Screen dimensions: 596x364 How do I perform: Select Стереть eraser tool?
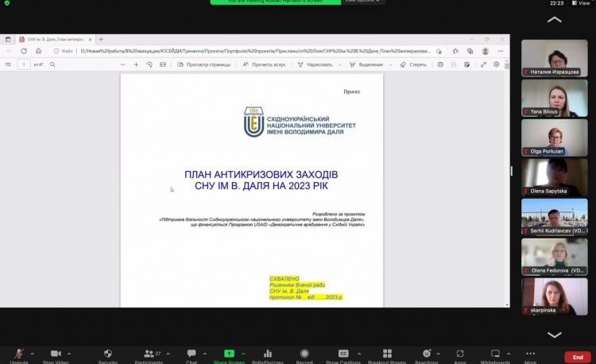[x=413, y=64]
